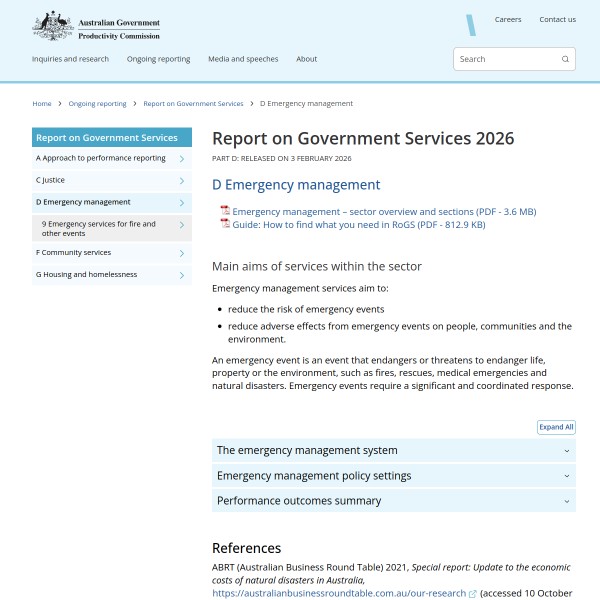Click the external link icon after the businessroundtable URL

[472, 593]
